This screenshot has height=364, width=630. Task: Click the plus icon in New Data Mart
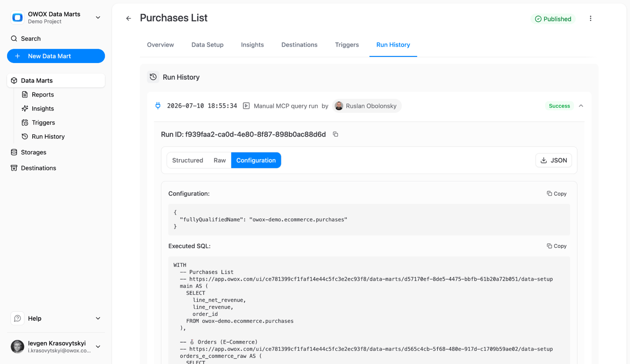(18, 56)
